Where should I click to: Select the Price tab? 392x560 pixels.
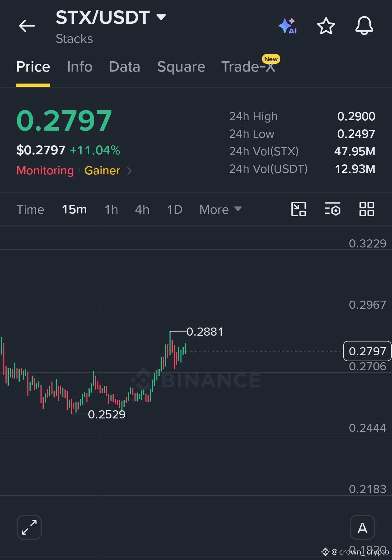(33, 67)
